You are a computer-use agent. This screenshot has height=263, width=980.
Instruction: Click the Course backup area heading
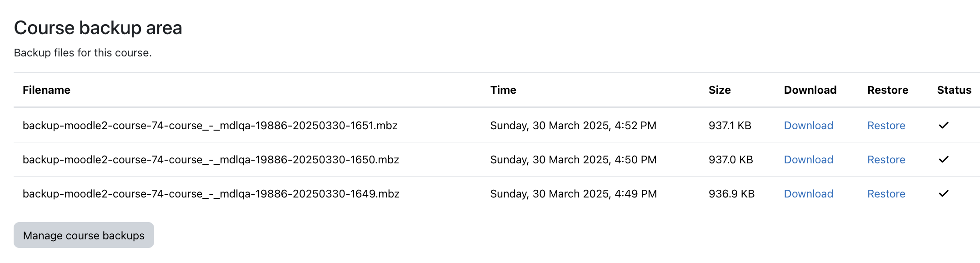[98, 28]
